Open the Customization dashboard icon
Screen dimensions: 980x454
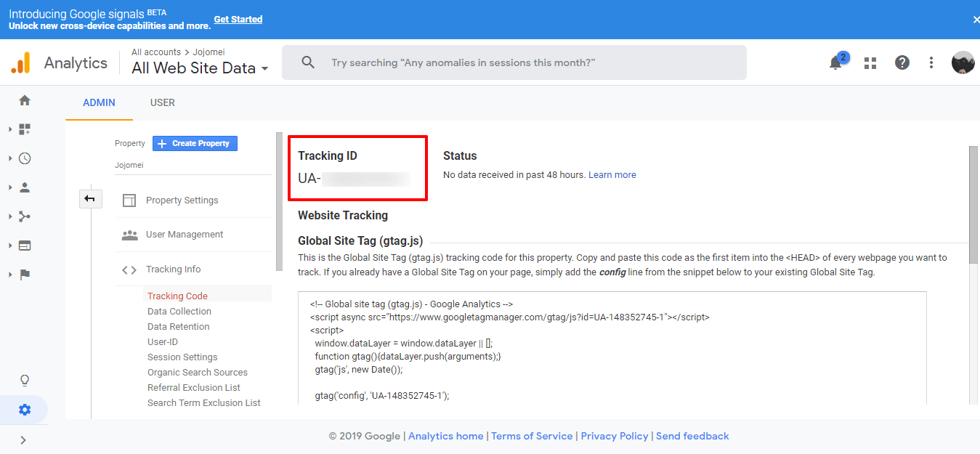coord(25,129)
